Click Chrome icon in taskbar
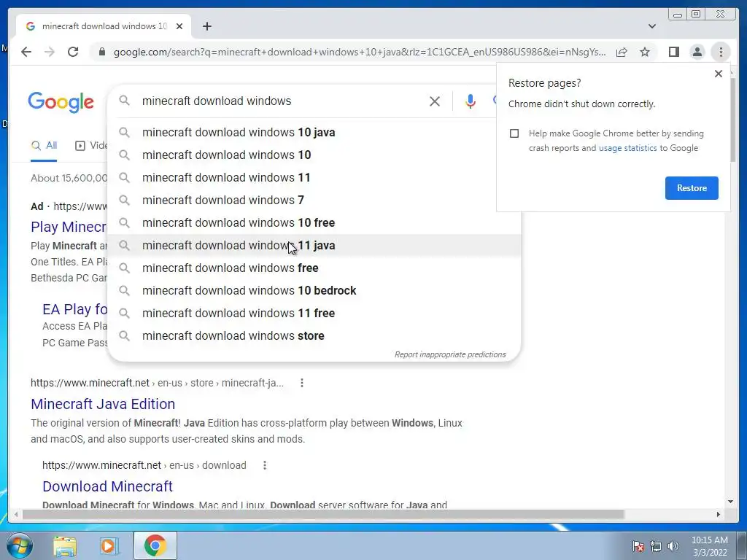The height and width of the screenshot is (560, 747). coord(155,545)
